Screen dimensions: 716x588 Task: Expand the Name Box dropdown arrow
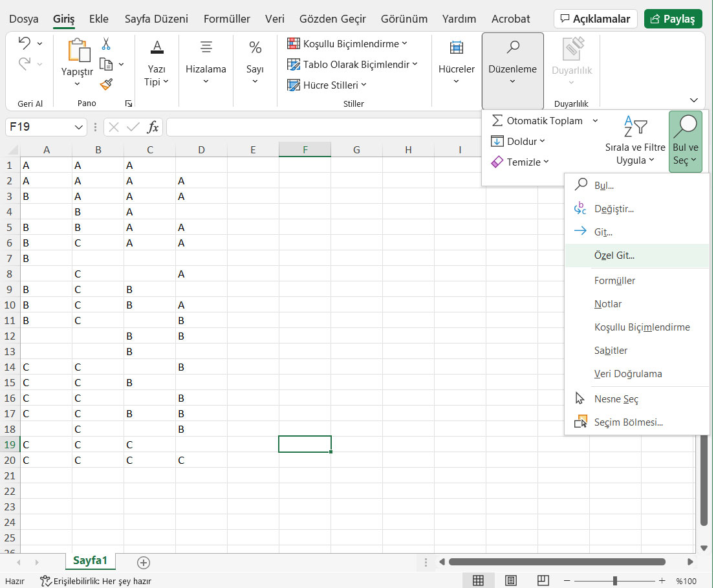[78, 127]
